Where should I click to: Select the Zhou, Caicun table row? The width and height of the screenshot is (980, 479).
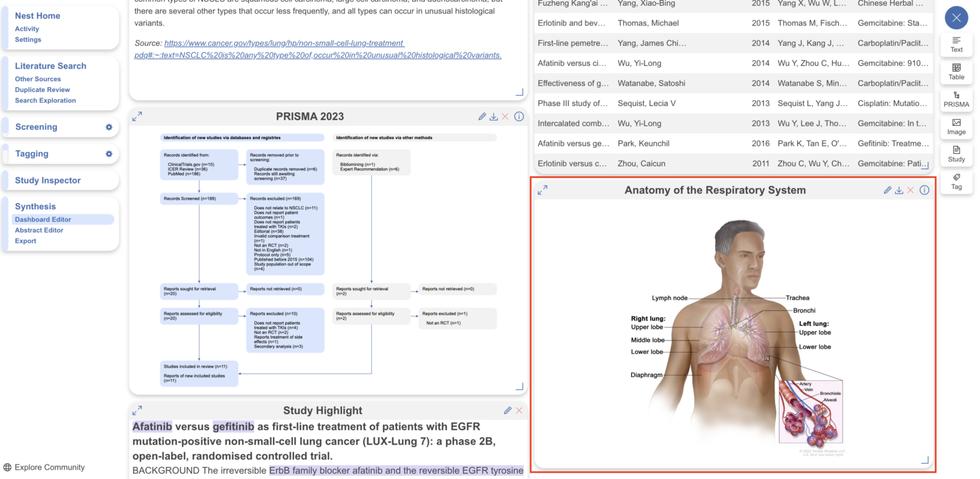733,163
